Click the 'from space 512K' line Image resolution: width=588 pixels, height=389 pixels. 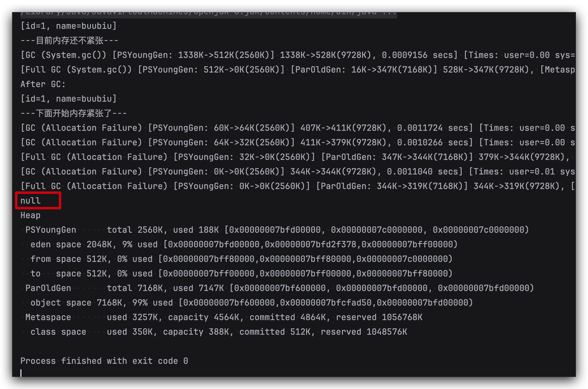241,259
